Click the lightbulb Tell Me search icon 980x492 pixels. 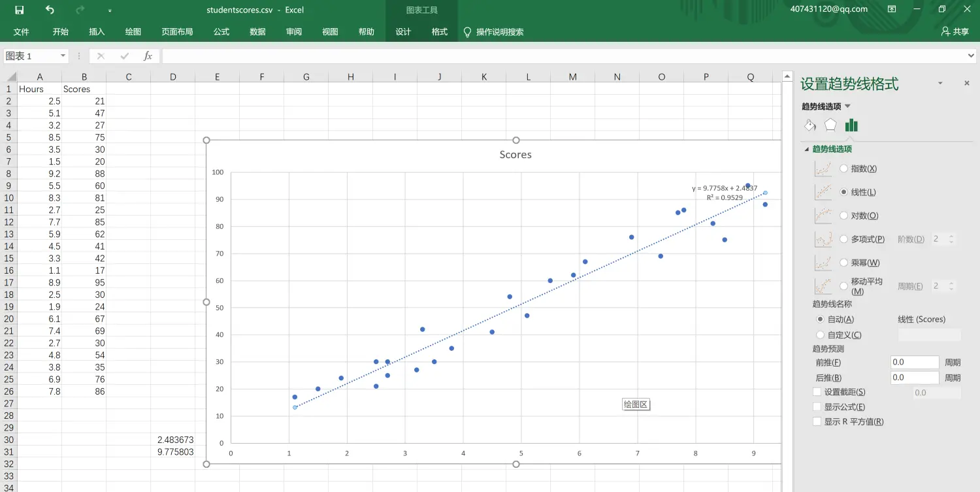(x=467, y=32)
